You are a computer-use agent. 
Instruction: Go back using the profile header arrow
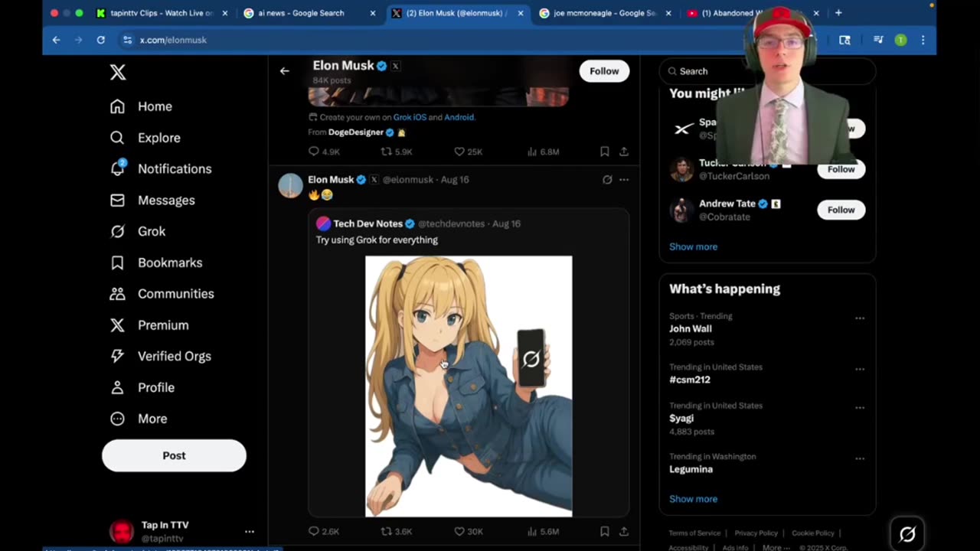point(284,71)
